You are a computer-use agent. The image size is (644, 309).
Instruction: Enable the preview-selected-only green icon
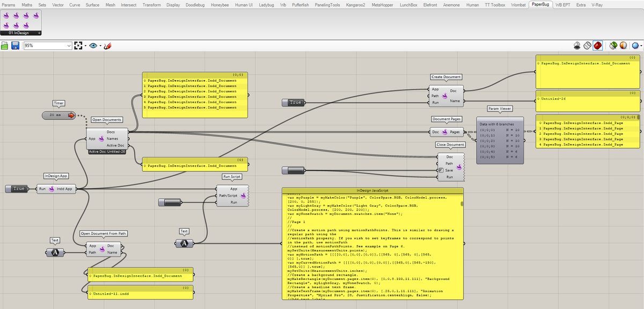613,46
